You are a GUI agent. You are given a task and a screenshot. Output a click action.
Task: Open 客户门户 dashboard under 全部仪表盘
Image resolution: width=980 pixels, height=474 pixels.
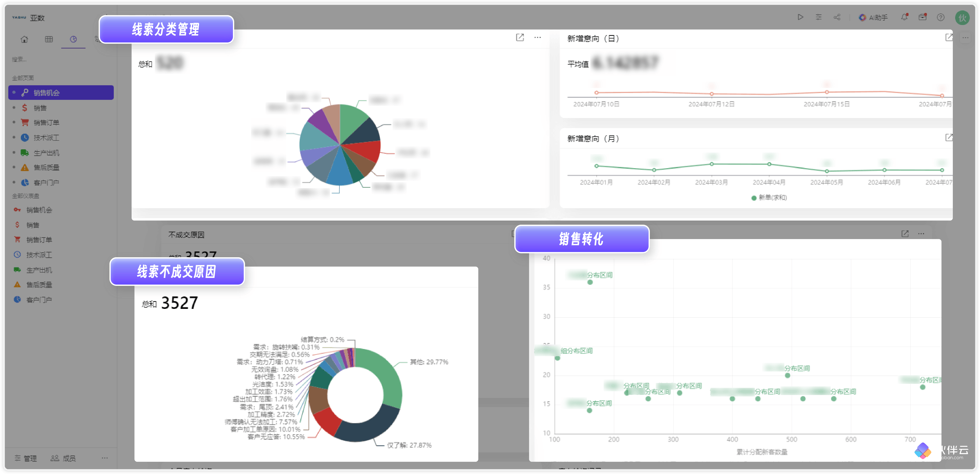(61, 300)
